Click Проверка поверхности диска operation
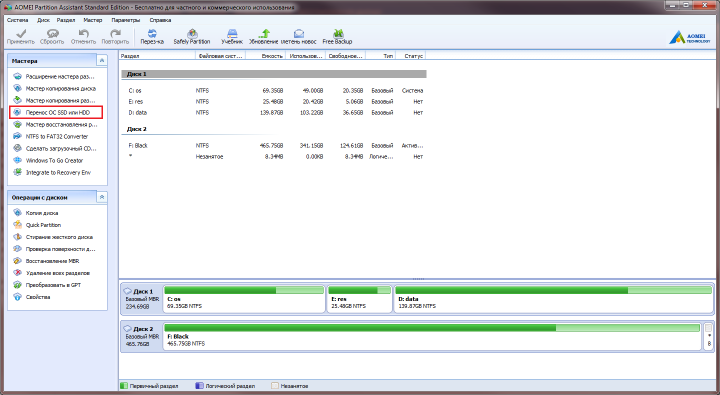 tap(55, 249)
